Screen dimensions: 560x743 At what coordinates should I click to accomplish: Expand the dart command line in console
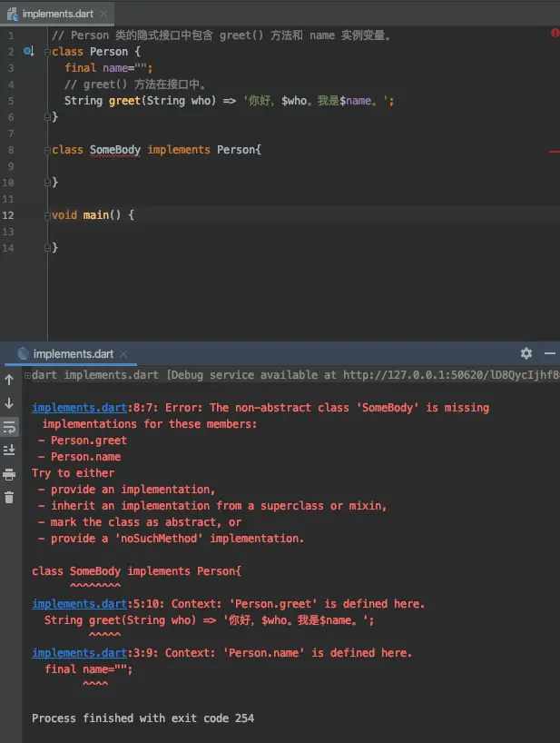coord(27,375)
